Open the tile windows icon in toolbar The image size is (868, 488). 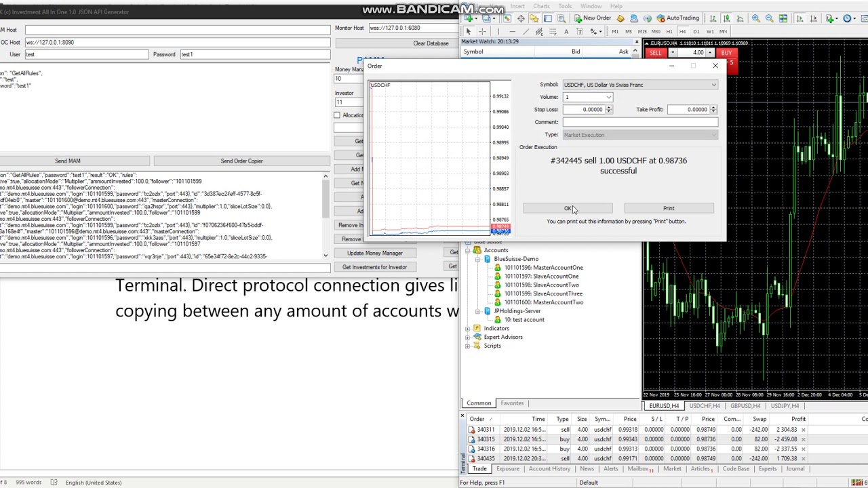coord(783,18)
